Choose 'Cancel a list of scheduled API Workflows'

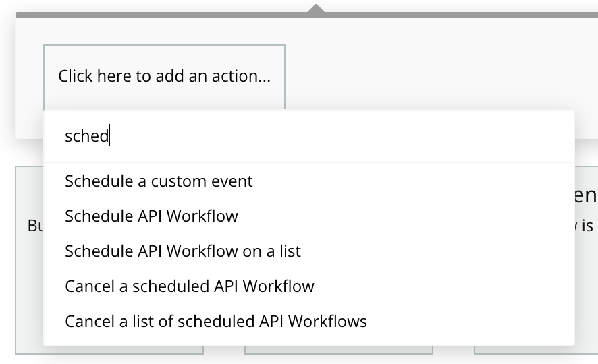point(216,321)
